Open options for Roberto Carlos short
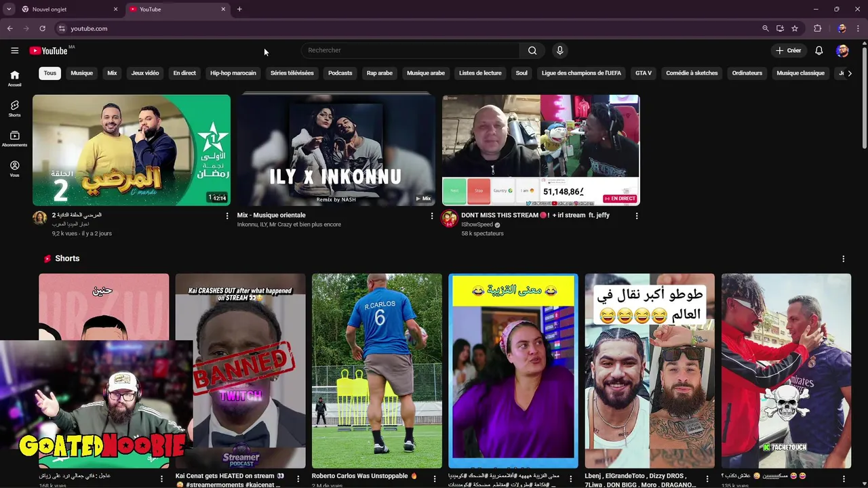 [435, 479]
